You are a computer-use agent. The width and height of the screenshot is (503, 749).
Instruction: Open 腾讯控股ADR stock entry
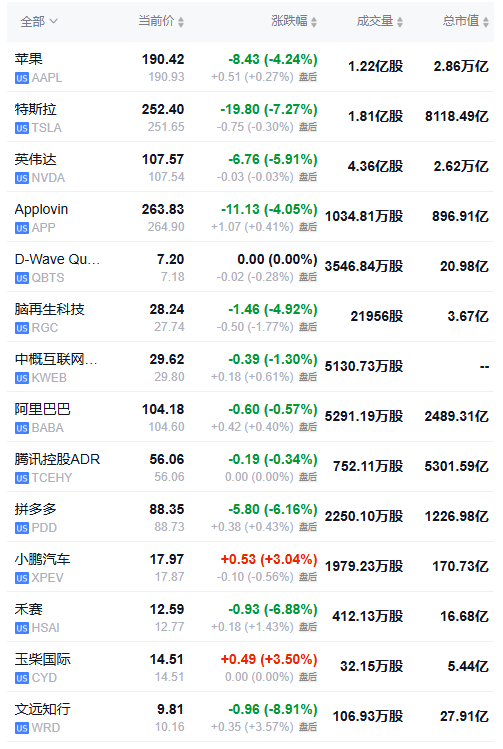click(250, 467)
